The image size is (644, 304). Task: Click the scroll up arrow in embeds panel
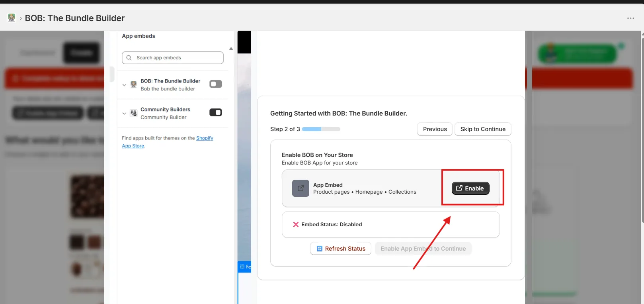pyautogui.click(x=231, y=49)
